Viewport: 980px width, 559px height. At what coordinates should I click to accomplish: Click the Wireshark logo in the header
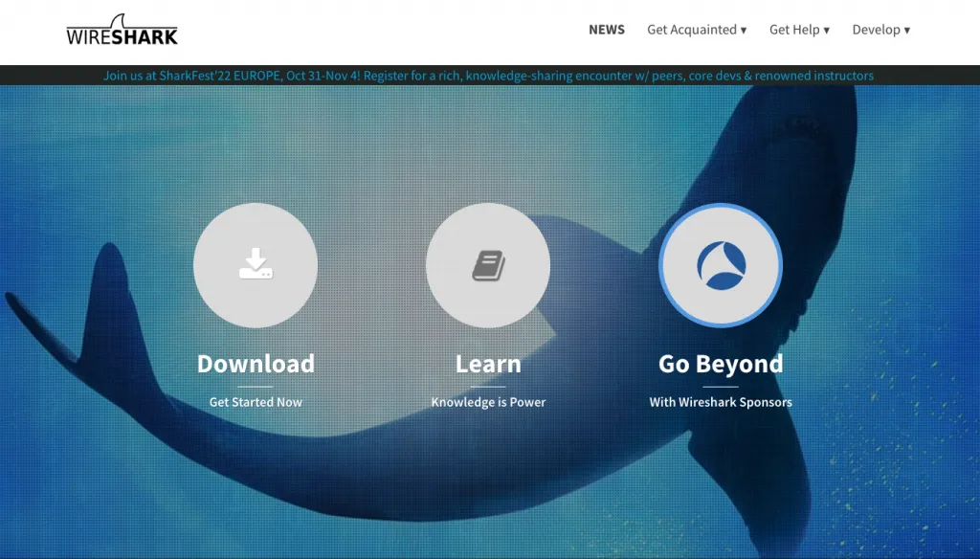tap(122, 30)
